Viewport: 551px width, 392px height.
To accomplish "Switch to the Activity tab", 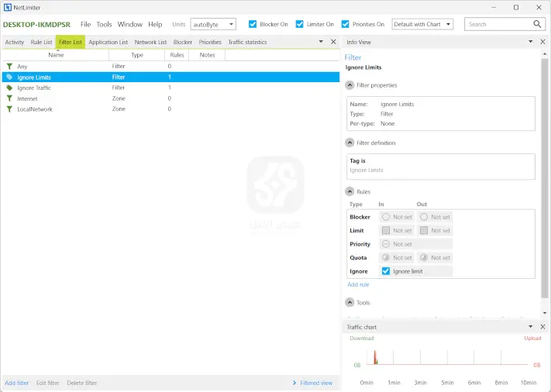I will click(15, 42).
